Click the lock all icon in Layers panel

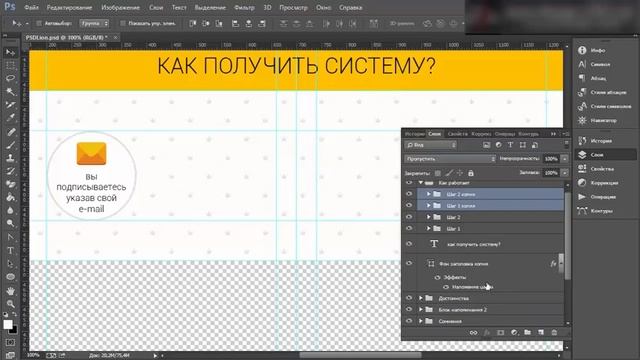point(471,173)
